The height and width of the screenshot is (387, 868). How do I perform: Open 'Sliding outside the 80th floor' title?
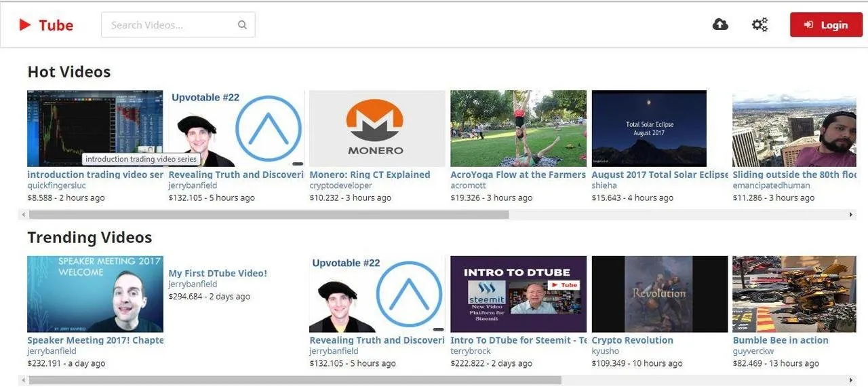pyautogui.click(x=795, y=174)
